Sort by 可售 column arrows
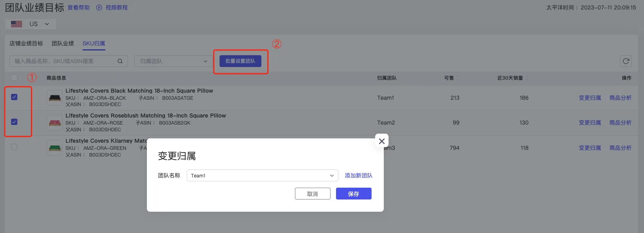The height and width of the screenshot is (233, 644). pos(458,78)
